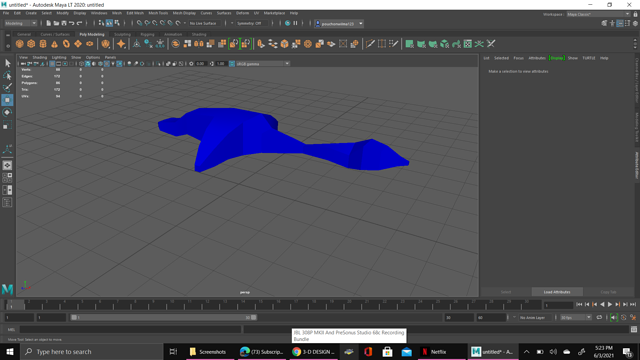Screen dimensions: 640x360
Task: Click the Mirror shelf icon
Action: pyautogui.click(x=199, y=44)
